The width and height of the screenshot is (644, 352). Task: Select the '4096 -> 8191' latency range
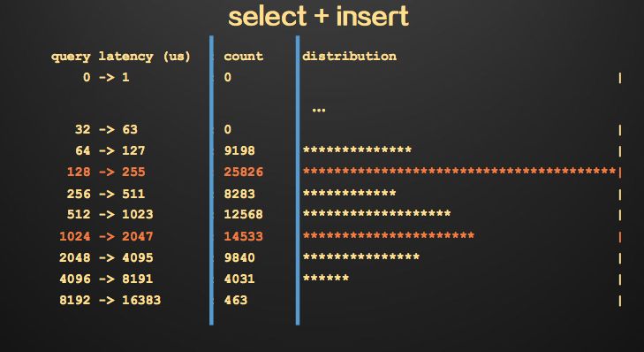106,279
